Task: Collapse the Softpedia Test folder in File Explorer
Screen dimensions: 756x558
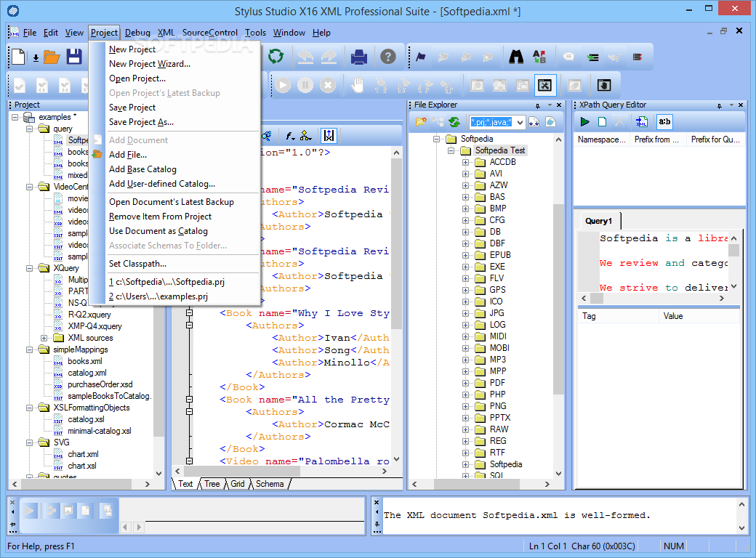Action: point(451,151)
